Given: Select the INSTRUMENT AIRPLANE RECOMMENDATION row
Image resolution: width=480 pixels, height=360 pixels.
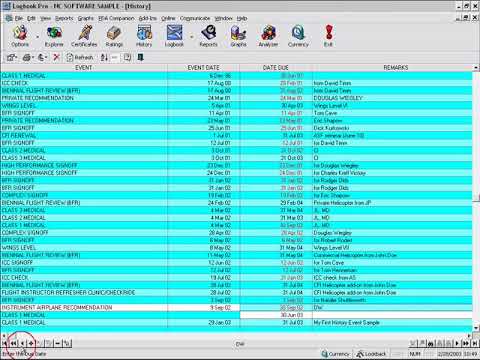Looking at the screenshot, I should [236, 308].
